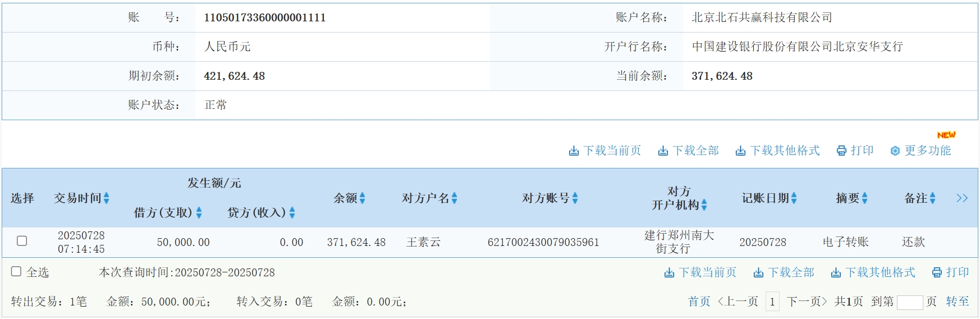Sort by 借方(支取) debit column arrows
Image resolution: width=980 pixels, height=319 pixels.
[199, 213]
